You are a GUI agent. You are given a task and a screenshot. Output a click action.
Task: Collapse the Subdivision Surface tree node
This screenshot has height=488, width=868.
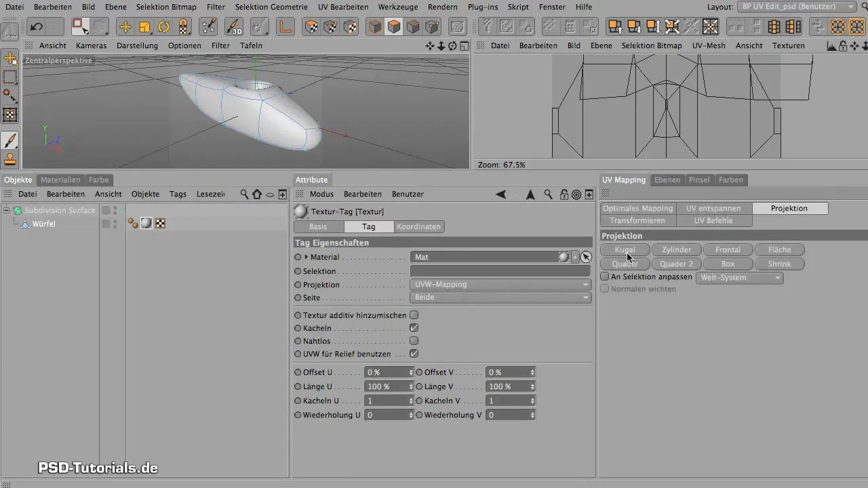pos(6,210)
